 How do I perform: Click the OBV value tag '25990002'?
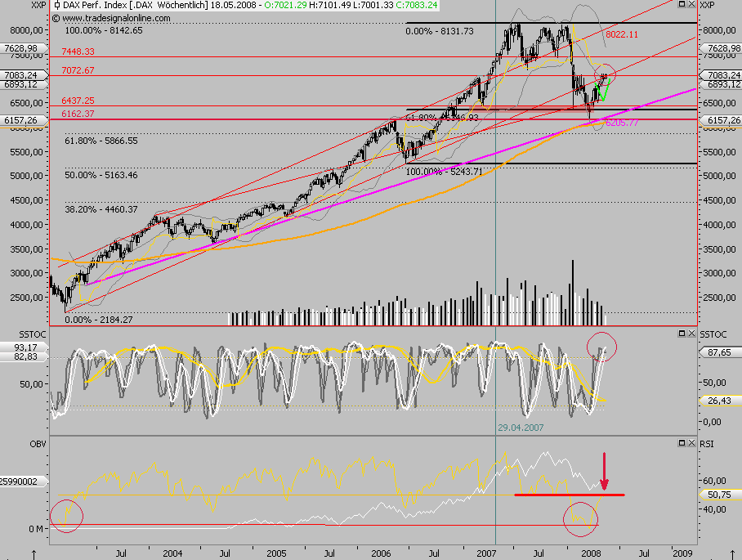tap(23, 482)
